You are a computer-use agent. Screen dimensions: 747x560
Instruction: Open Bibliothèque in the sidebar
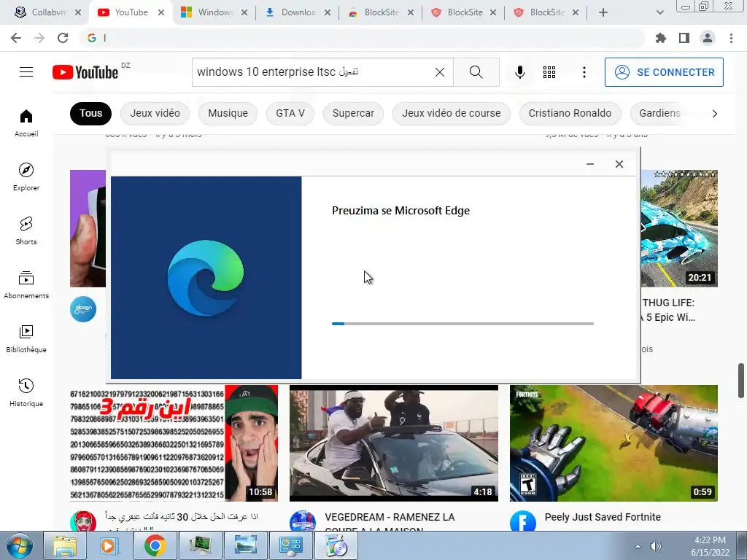26,338
